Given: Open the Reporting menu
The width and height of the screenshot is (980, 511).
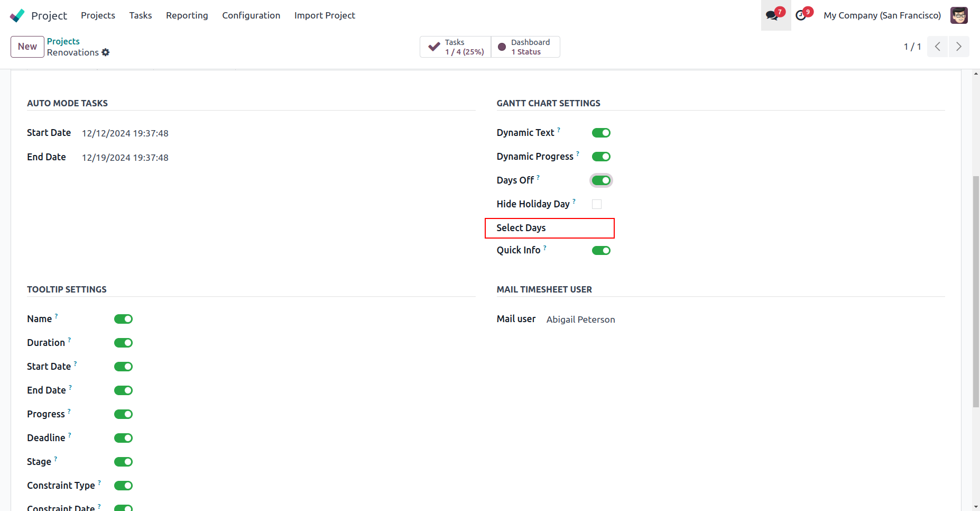Looking at the screenshot, I should [187, 15].
